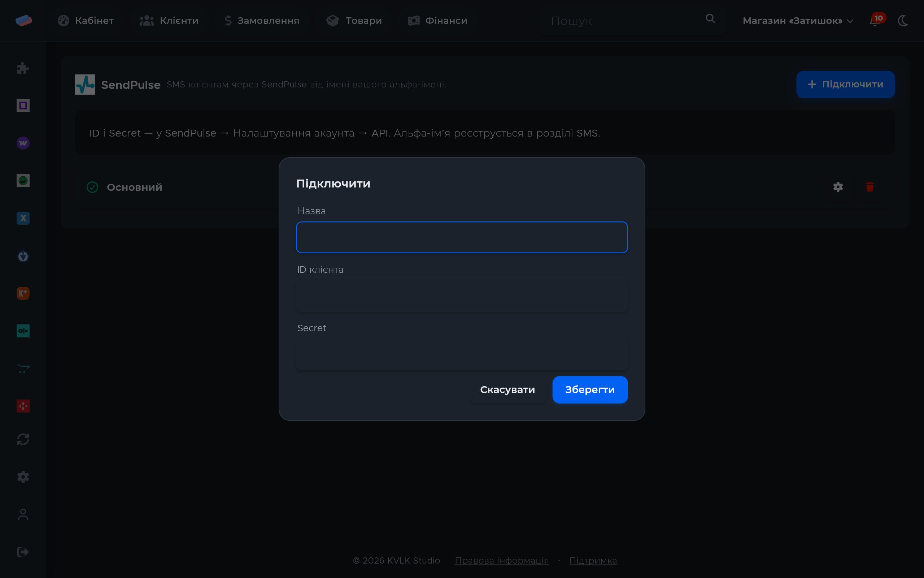Click the search magnifier icon
The width and height of the screenshot is (924, 578).
(x=710, y=19)
